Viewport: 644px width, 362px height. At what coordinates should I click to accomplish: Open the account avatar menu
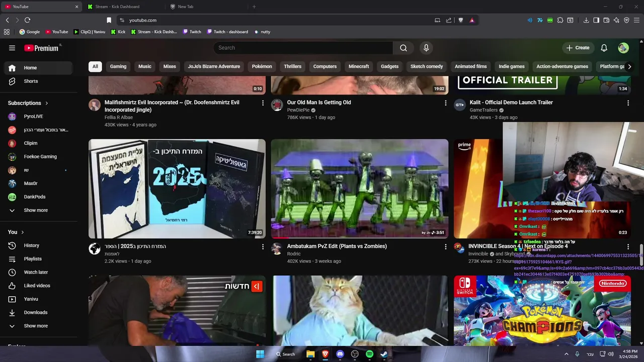623,48
